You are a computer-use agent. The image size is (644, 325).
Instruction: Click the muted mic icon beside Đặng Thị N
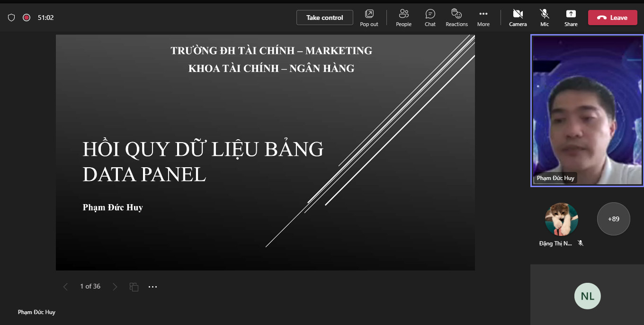point(581,243)
